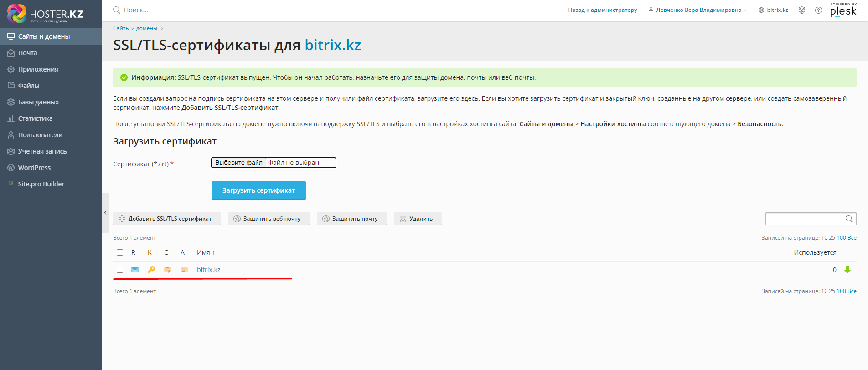This screenshot has height=370, width=868.
Task: Click the C column header
Action: pos(166,252)
